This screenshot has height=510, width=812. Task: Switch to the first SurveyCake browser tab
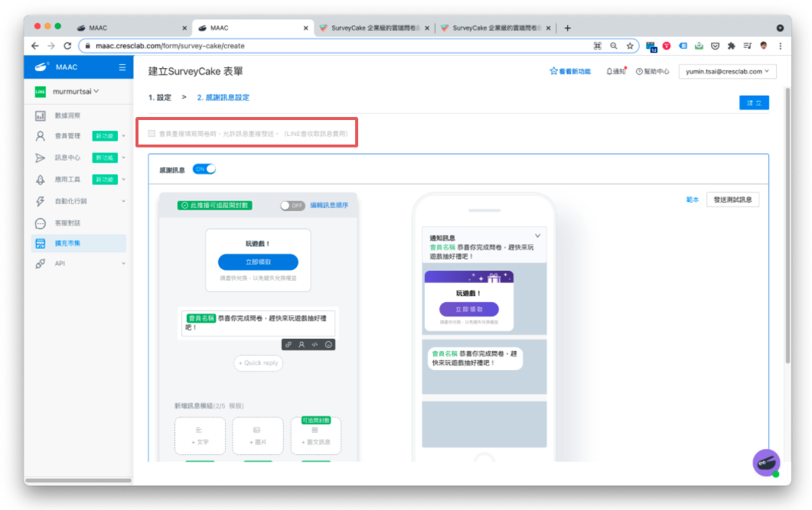(375, 28)
